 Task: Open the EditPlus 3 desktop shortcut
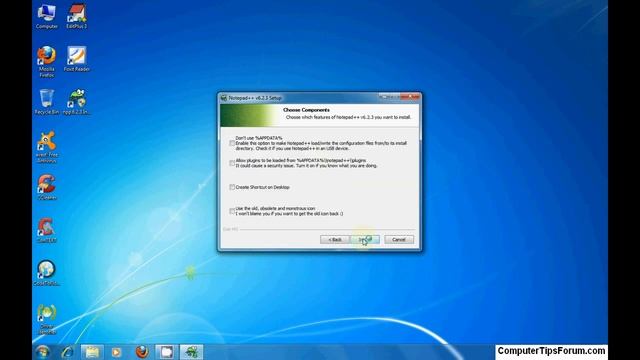click(x=76, y=16)
